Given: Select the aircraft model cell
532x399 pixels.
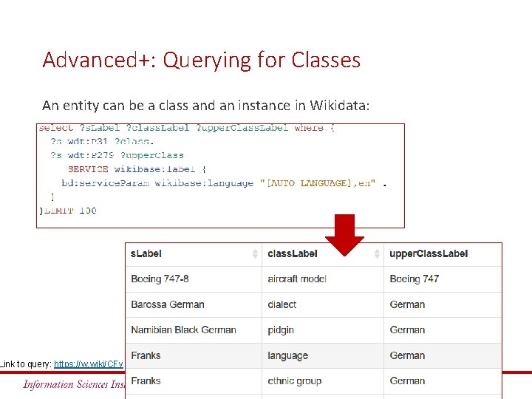Looking at the screenshot, I should click(x=323, y=279).
